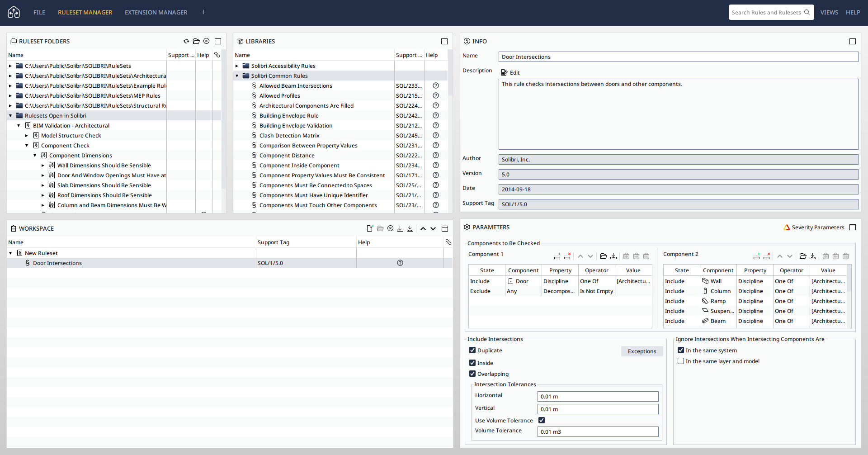The height and width of the screenshot is (455, 868).
Task: Click remove (circled X) icon in Ruleset Folders
Action: coord(207,41)
